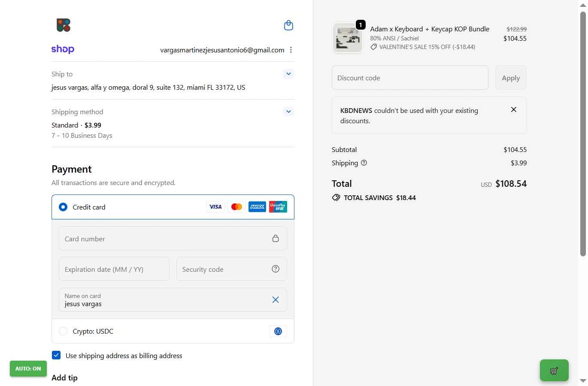Expand the Ship to section

coord(289,74)
